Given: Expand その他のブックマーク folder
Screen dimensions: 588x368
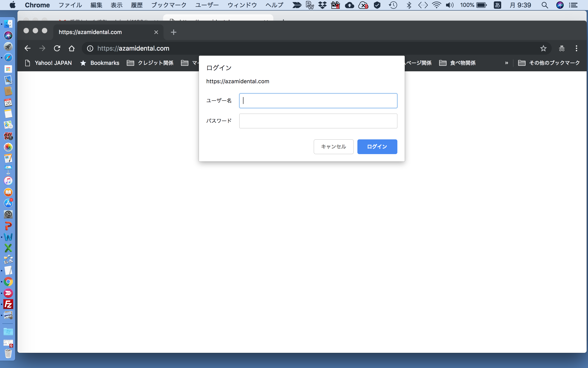Looking at the screenshot, I should coord(549,63).
